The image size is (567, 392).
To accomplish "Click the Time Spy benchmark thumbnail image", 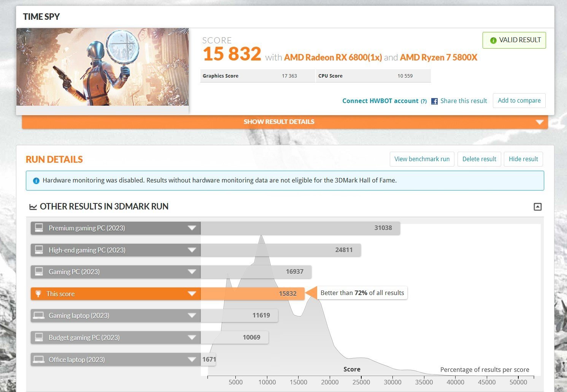I will point(102,67).
